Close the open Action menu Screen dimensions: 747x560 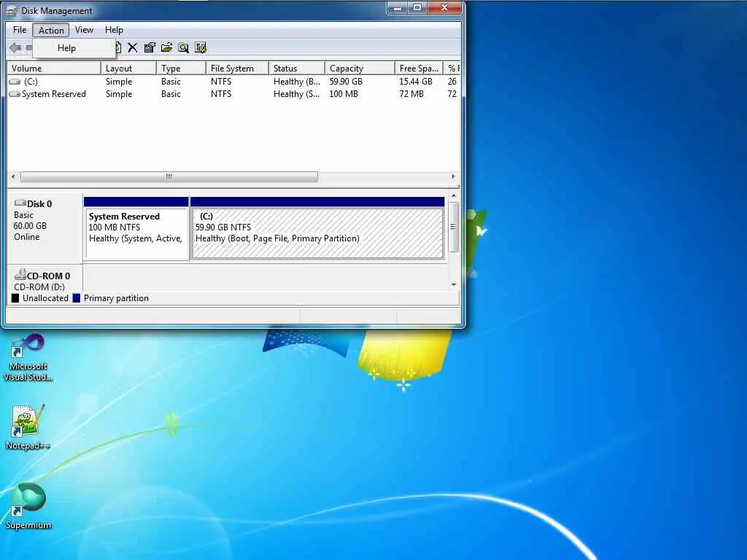51,30
